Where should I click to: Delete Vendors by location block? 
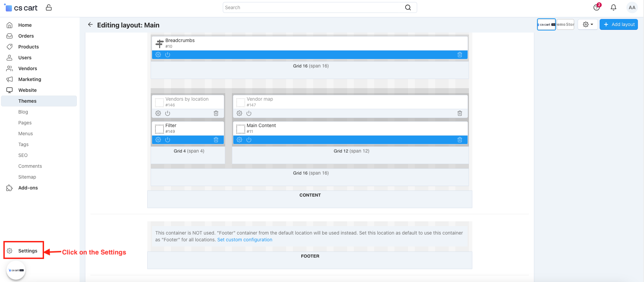[216, 113]
